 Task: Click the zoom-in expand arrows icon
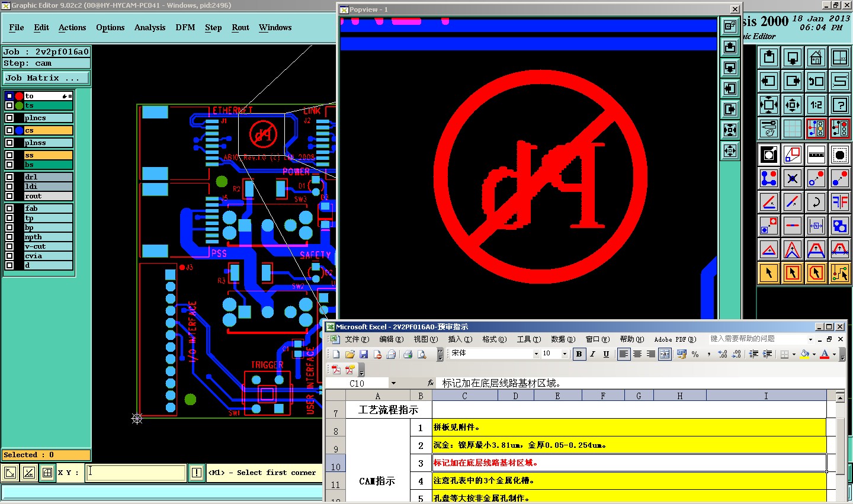pos(793,105)
